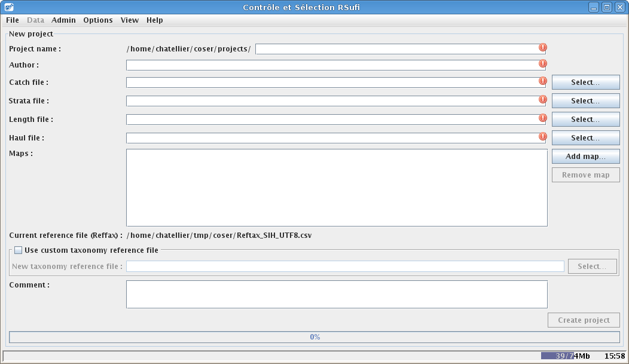The width and height of the screenshot is (629, 364).
Task: Maximize the Contrôle et Sélection RSufi window
Action: point(607,7)
